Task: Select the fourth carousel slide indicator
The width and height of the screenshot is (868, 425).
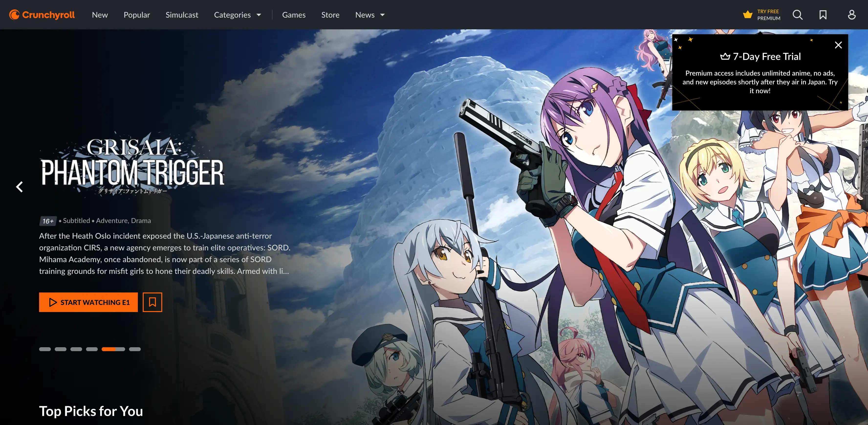Action: [x=92, y=349]
